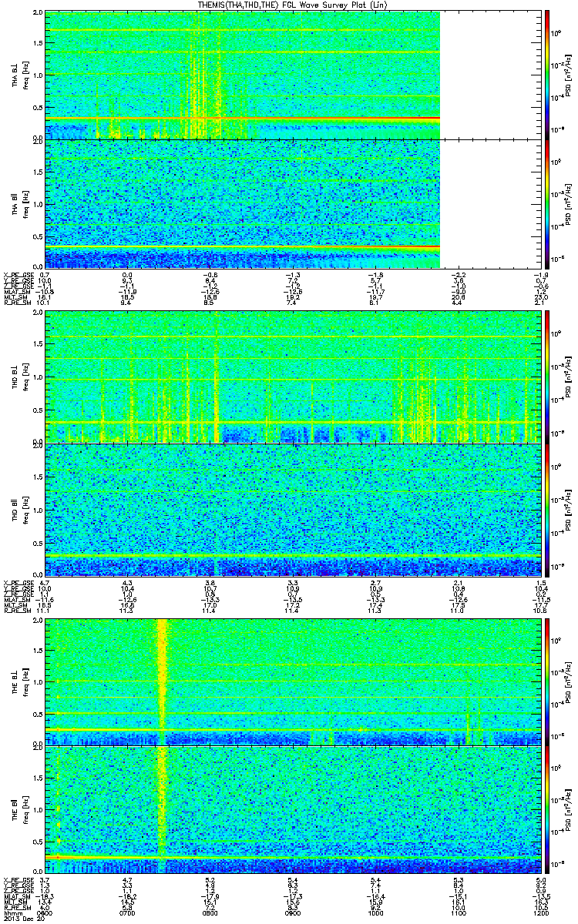Click the PSD color bar beside THA B∥ panel
This screenshot has height=924, width=578.
pos(547,203)
